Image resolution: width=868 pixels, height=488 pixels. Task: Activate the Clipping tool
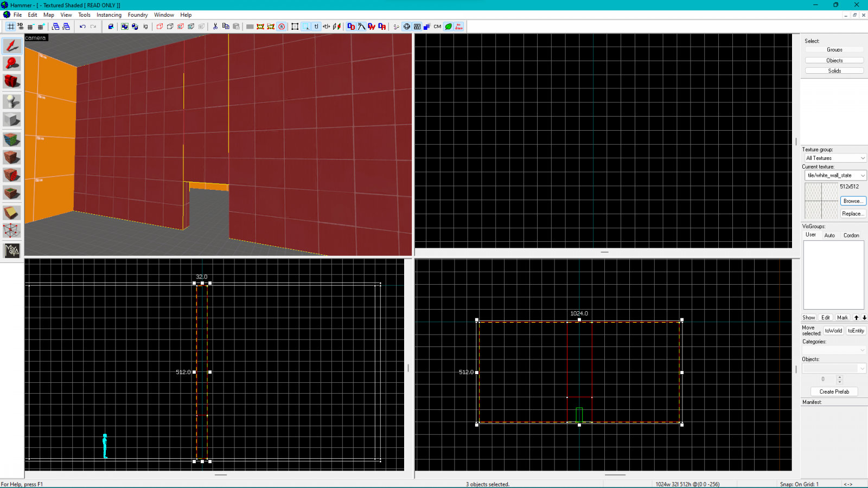pyautogui.click(x=12, y=213)
